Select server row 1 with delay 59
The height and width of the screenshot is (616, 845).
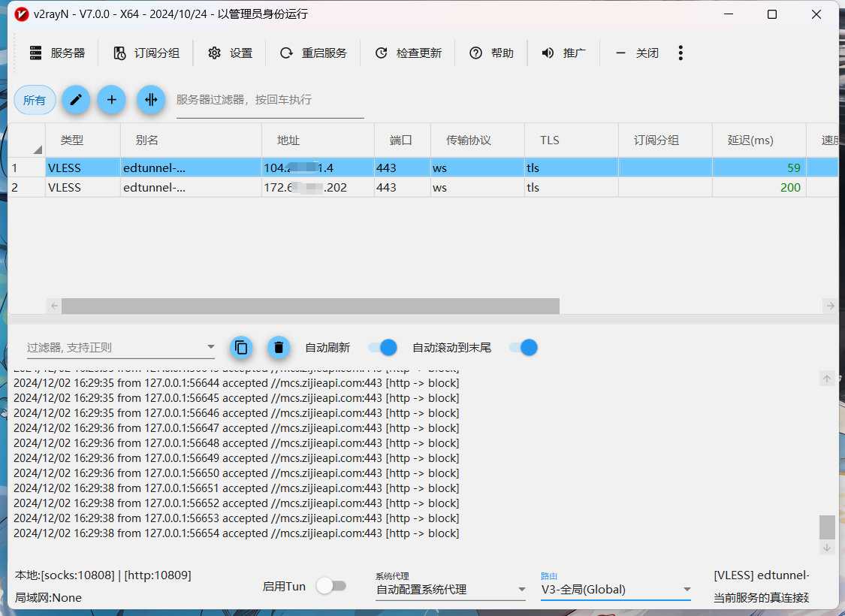423,168
